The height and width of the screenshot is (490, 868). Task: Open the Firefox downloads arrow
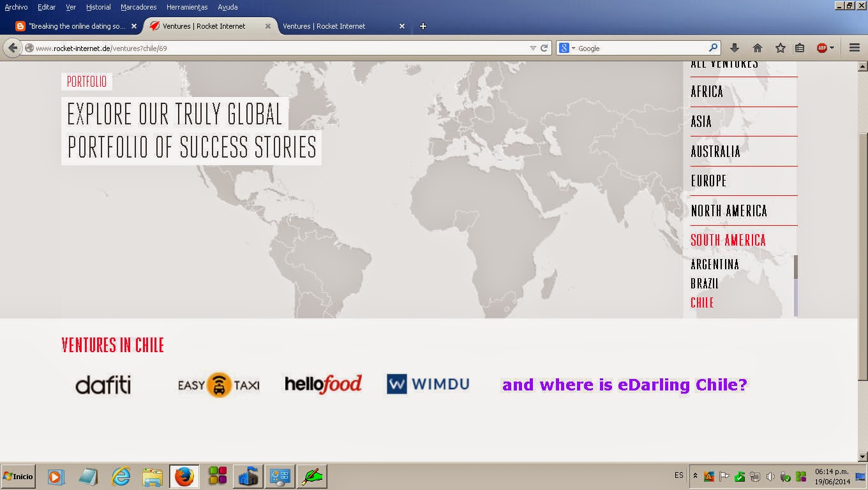pos(735,48)
